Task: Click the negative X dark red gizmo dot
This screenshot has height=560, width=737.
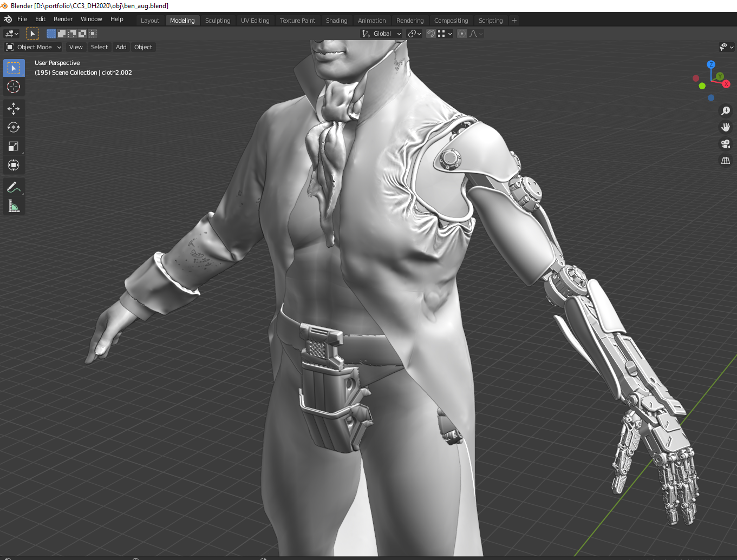Action: 696,78
